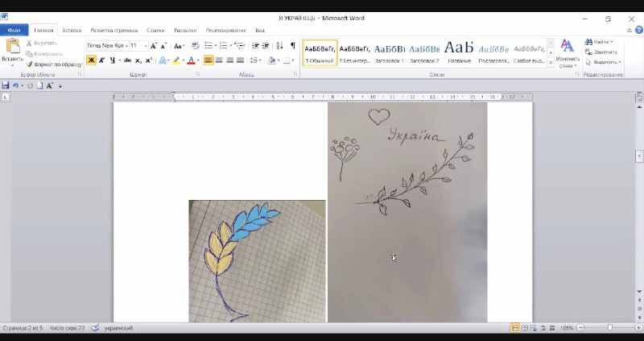
Task: Select the Normal (Обычный) style
Action: tap(320, 52)
